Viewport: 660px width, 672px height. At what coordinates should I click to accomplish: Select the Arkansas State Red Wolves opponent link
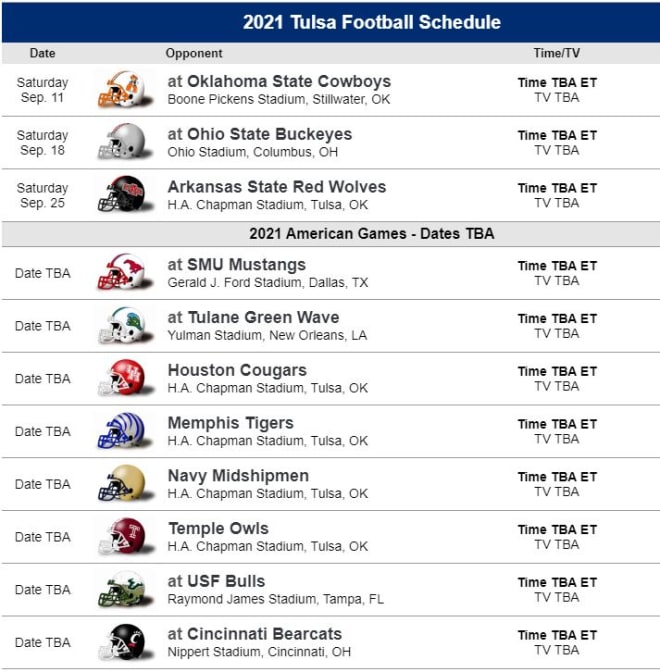click(x=277, y=187)
